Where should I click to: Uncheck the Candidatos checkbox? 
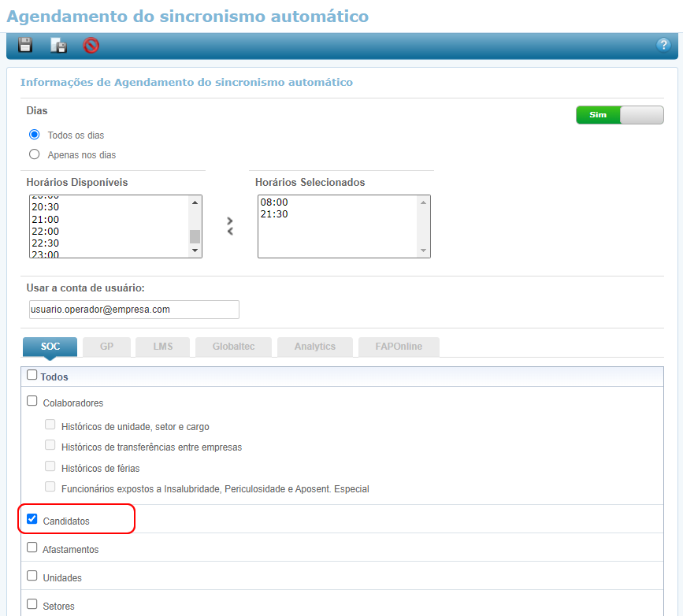[x=32, y=520]
